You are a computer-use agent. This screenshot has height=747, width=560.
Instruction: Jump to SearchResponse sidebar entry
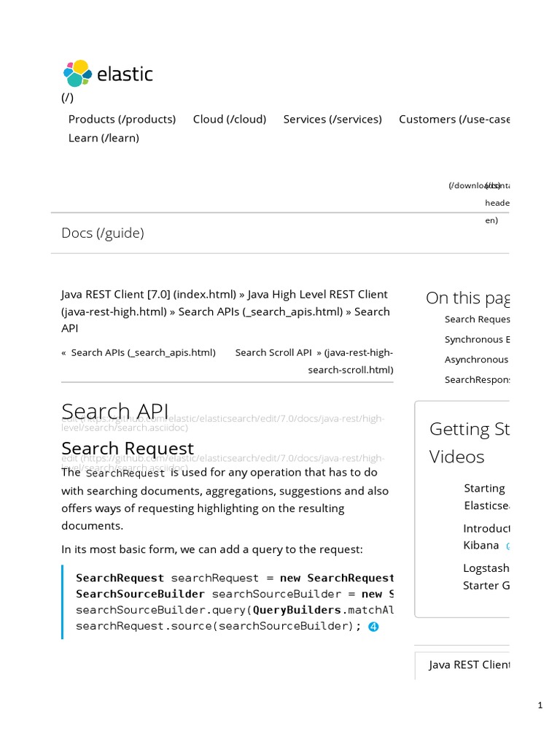477,379
